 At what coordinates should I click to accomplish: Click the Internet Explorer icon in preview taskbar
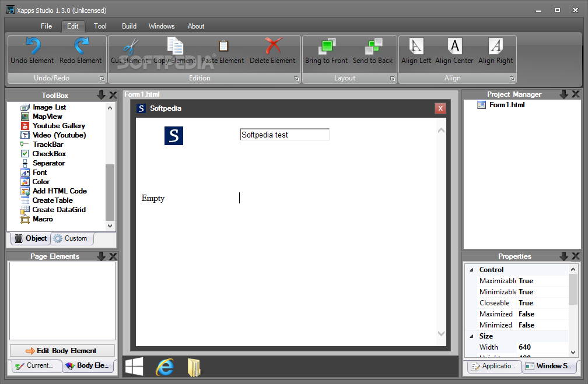pos(164,367)
